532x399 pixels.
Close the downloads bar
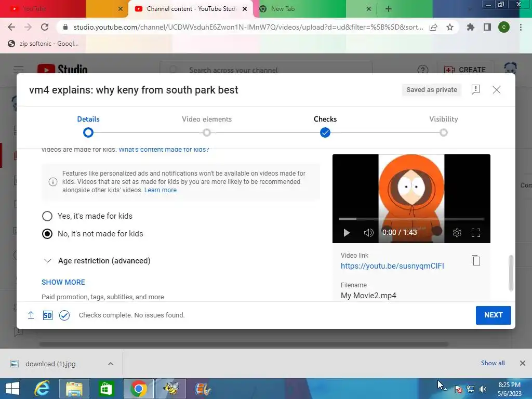pos(523,363)
